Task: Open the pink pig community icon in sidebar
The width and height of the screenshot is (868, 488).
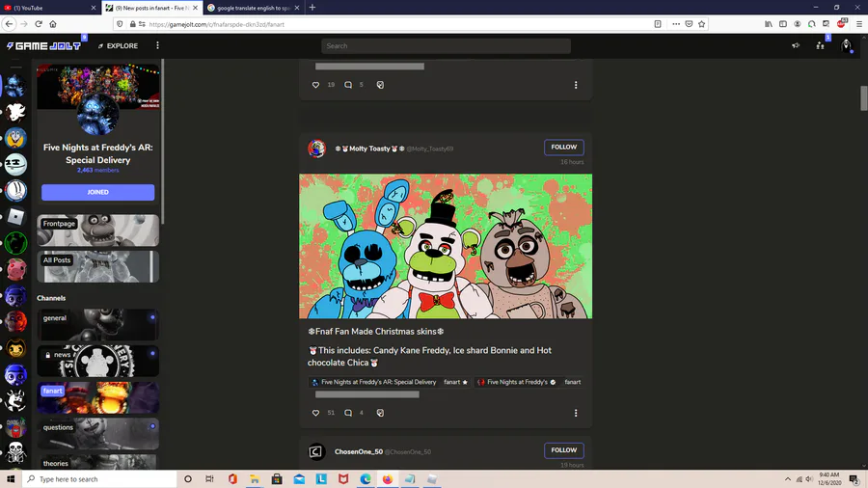Action: pos(15,269)
